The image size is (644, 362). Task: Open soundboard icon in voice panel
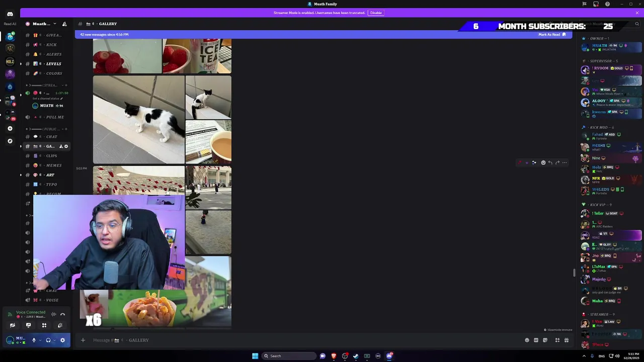click(60, 325)
